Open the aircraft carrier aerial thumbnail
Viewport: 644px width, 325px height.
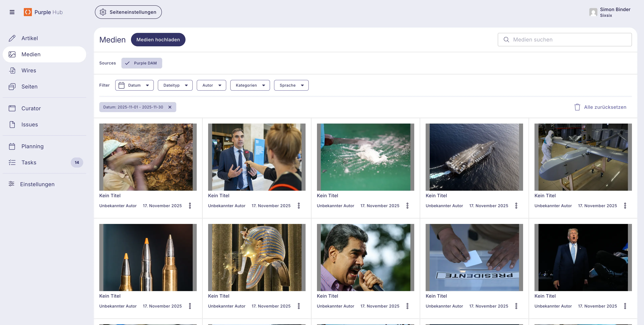tap(474, 157)
